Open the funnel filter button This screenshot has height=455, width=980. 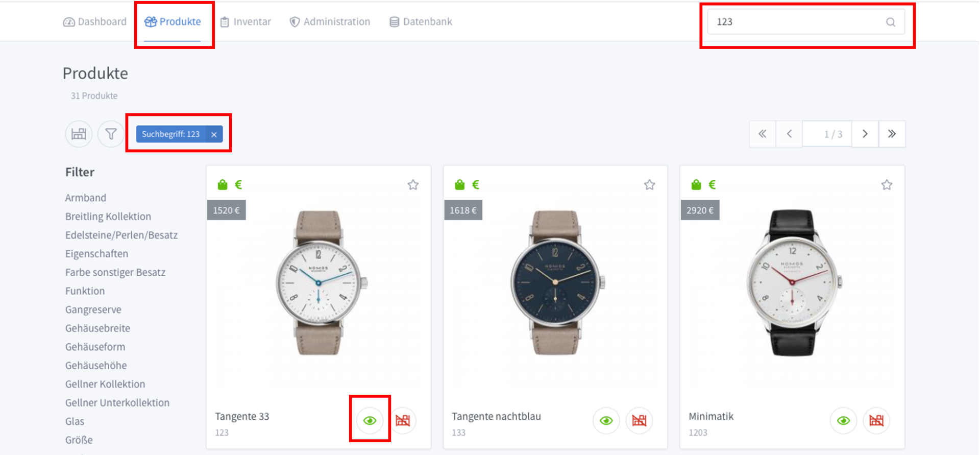111,134
